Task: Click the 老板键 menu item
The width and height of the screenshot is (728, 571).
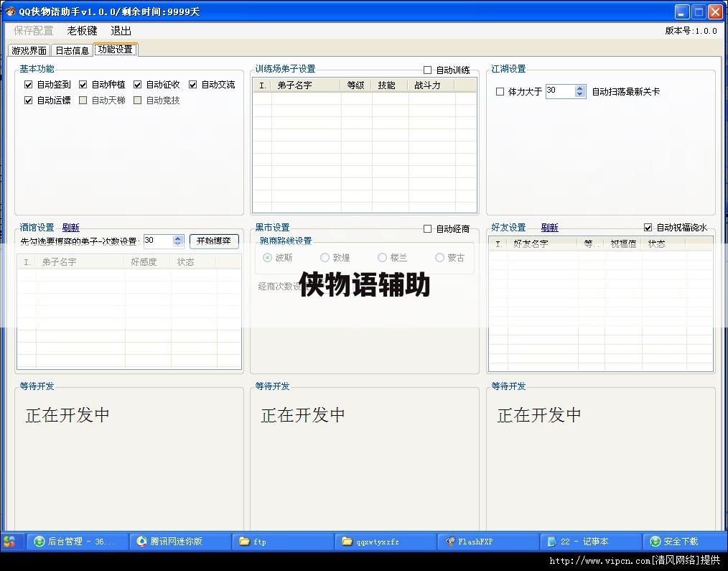Action: pos(82,31)
